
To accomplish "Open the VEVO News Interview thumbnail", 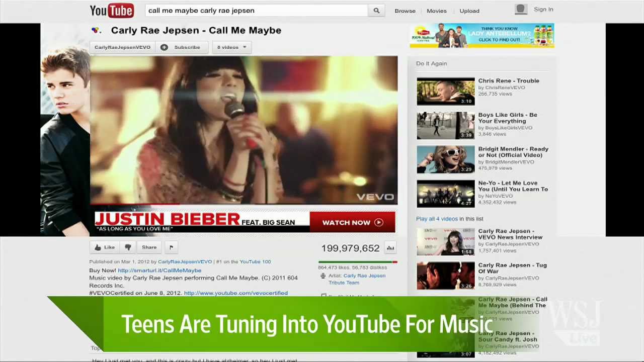I will click(446, 242).
